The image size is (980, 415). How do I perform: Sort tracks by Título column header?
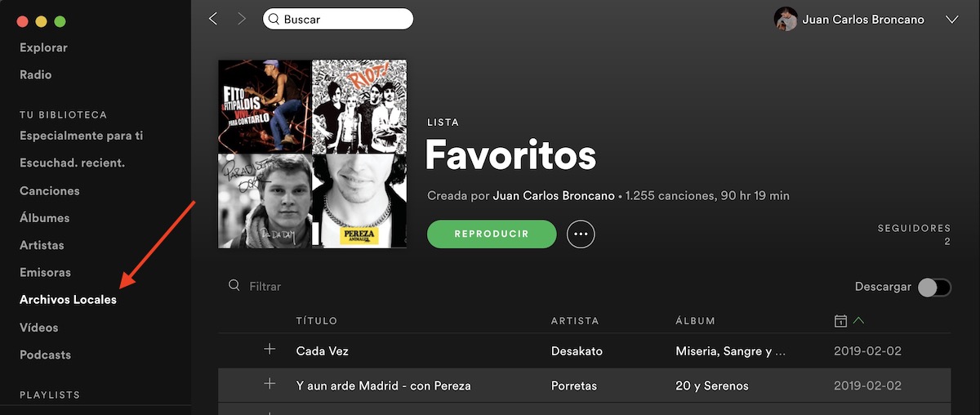tap(317, 321)
